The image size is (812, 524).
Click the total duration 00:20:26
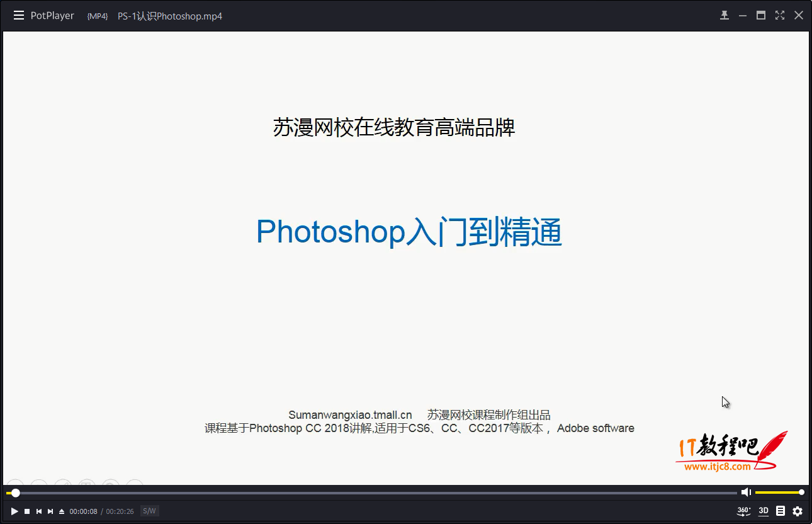click(120, 511)
